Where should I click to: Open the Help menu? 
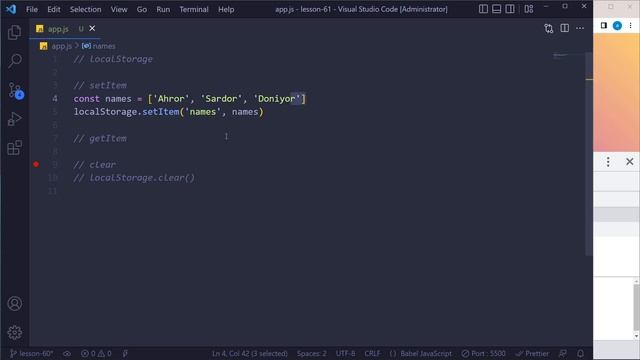[x=226, y=9]
